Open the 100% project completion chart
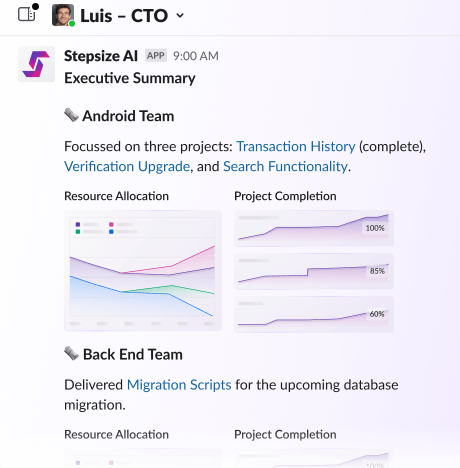The height and width of the screenshot is (468, 460). [x=314, y=228]
